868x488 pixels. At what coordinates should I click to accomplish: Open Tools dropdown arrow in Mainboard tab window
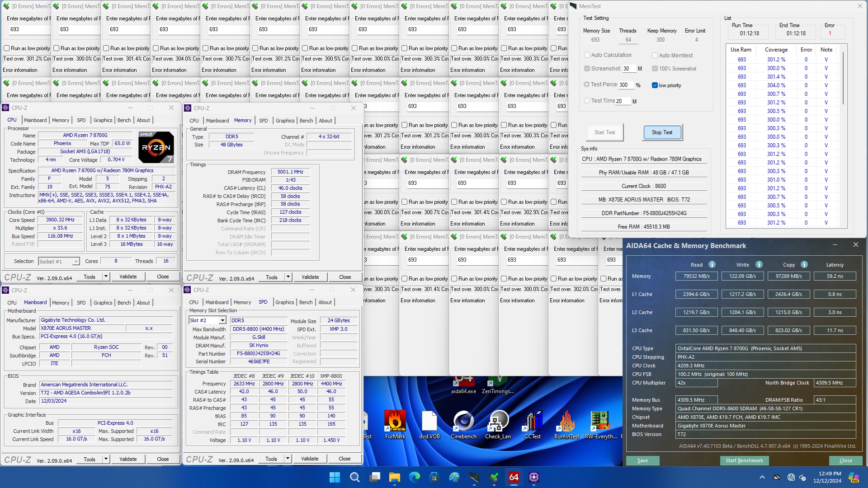tap(106, 459)
